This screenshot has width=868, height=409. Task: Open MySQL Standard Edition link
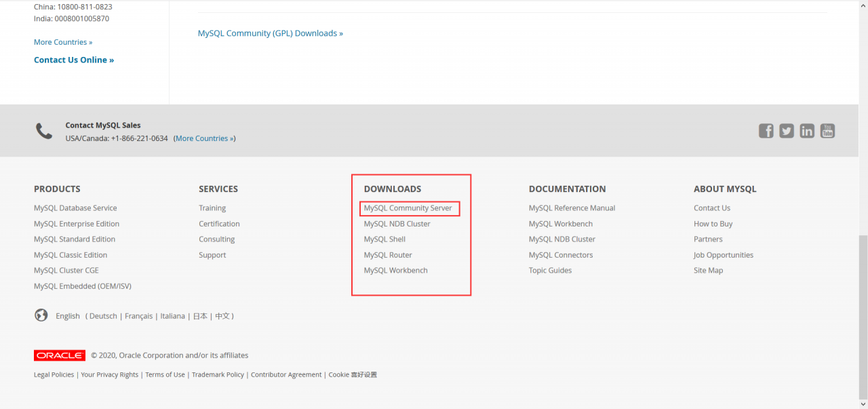tap(75, 239)
